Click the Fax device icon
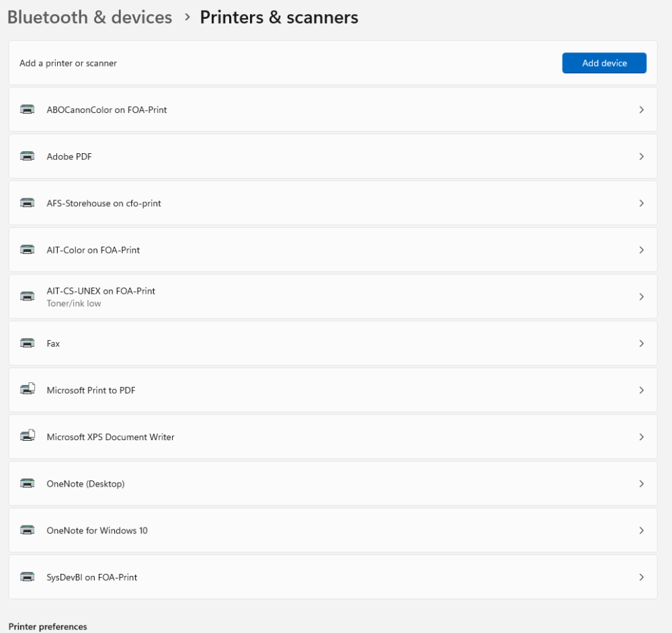Screen dimensions: 672x633 (28, 343)
